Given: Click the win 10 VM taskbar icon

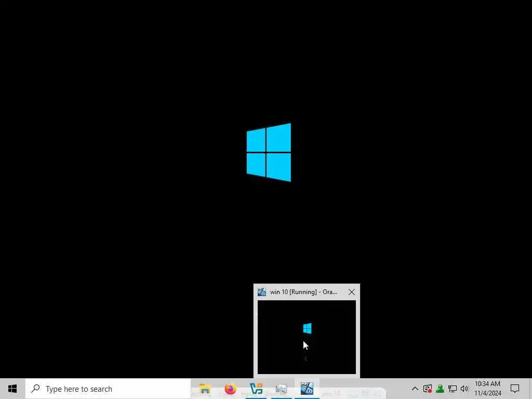Looking at the screenshot, I should 307,389.
